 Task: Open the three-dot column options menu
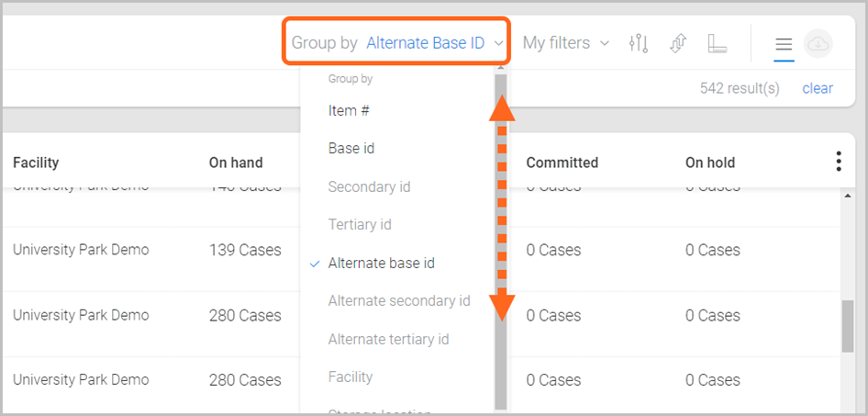tap(839, 162)
